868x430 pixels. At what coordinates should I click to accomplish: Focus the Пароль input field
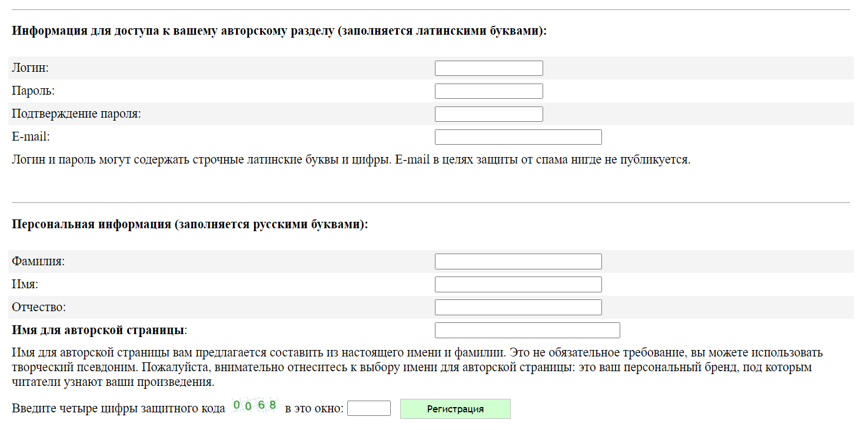(x=488, y=91)
